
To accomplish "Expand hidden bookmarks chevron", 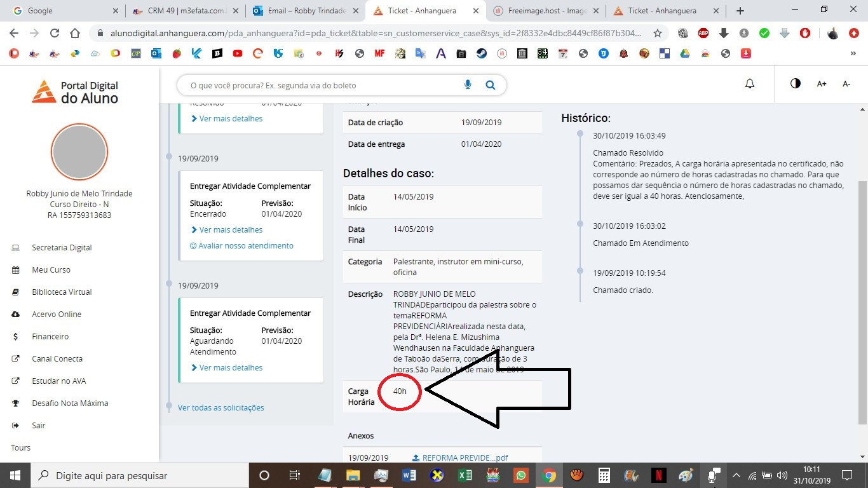I will click(853, 54).
